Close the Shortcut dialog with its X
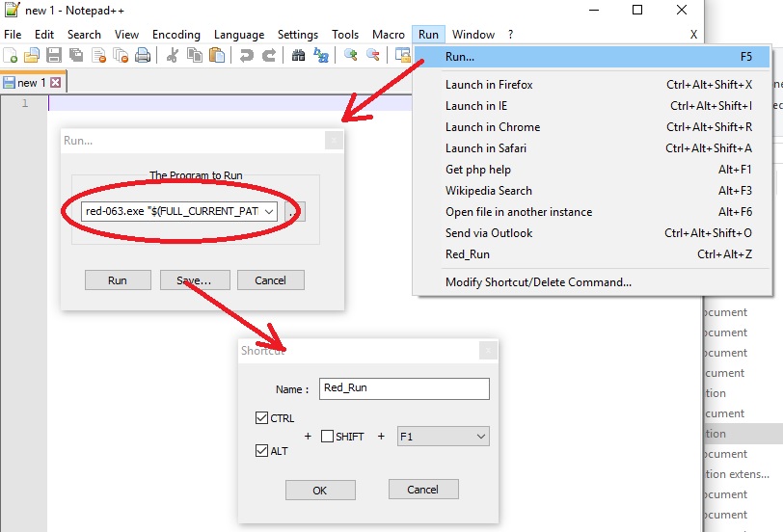The width and height of the screenshot is (783, 532). [x=488, y=351]
